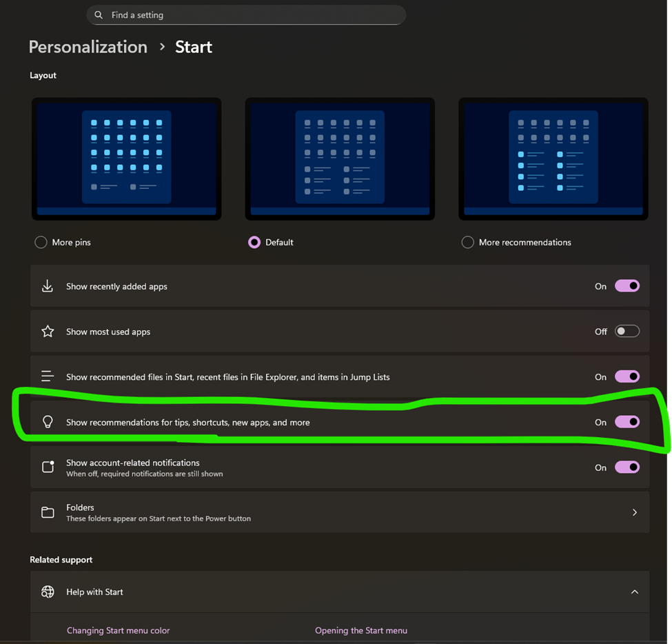Open Changing Start menu color link
The width and height of the screenshot is (672, 644).
[119, 630]
